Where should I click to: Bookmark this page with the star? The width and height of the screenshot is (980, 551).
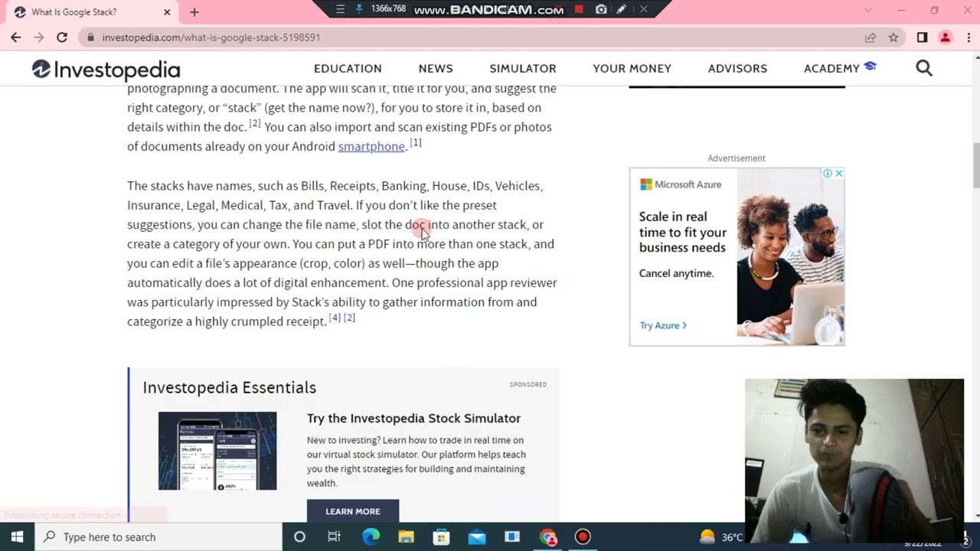(x=893, y=37)
